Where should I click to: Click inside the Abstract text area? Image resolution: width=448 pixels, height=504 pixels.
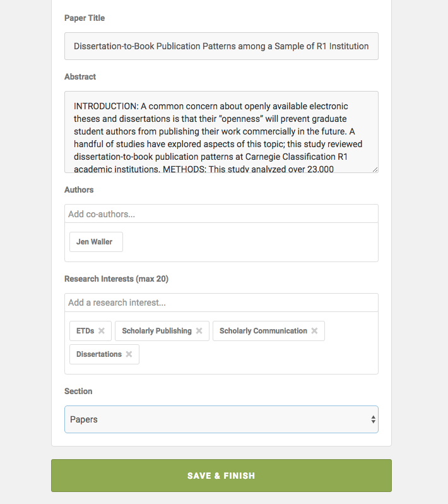(x=221, y=131)
